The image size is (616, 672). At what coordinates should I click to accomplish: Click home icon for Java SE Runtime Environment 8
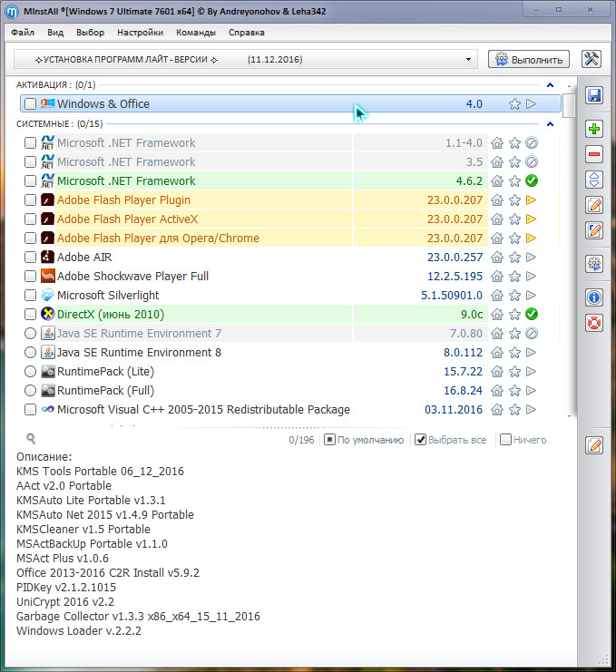pyautogui.click(x=497, y=352)
